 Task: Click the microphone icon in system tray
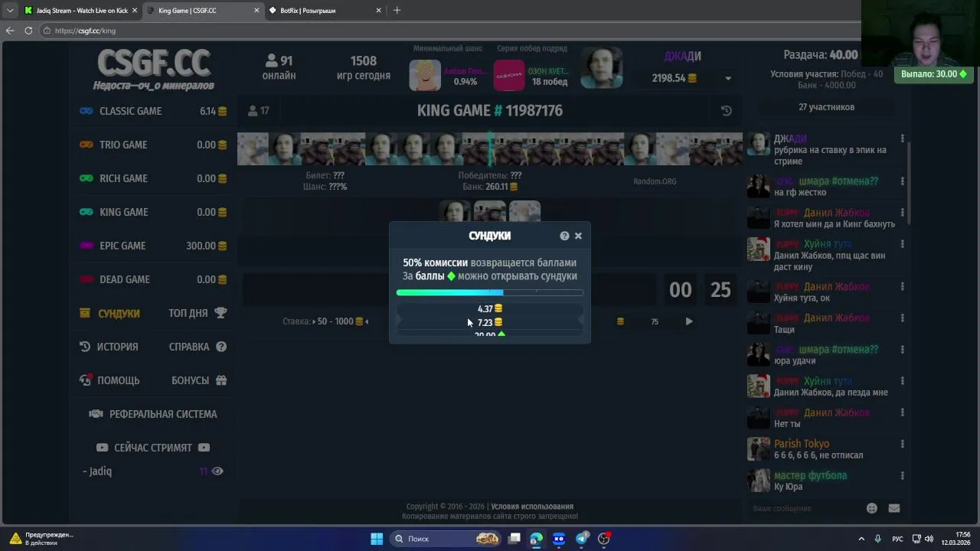click(878, 539)
